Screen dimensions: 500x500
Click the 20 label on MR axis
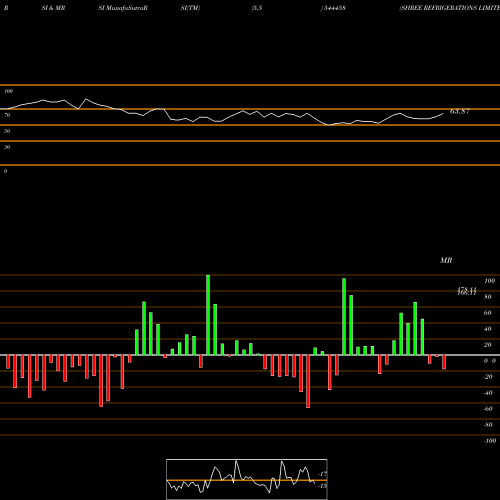pos(488,345)
